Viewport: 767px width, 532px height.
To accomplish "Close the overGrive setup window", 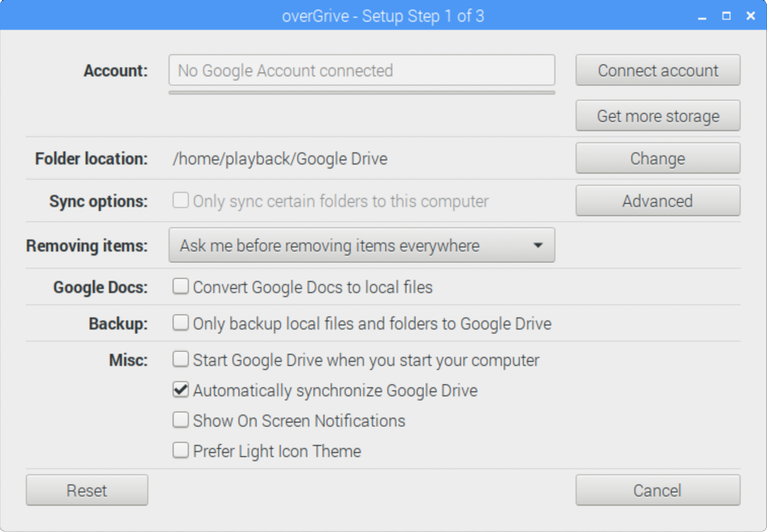I will point(750,16).
